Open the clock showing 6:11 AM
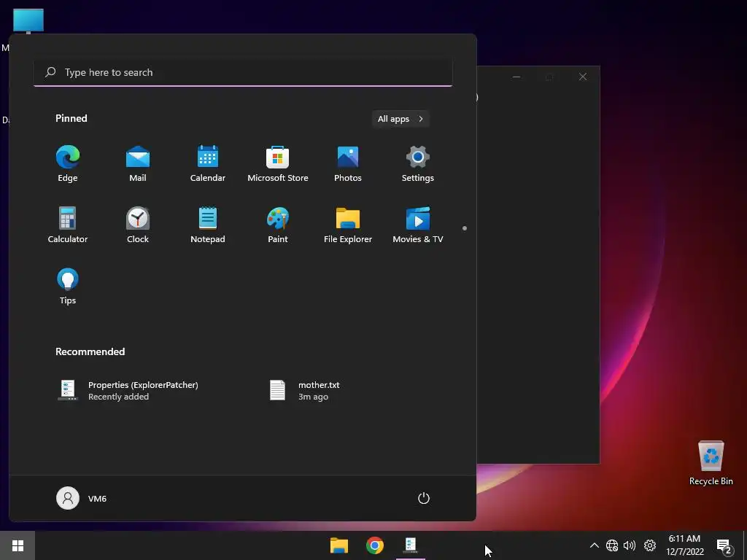 coord(684,545)
